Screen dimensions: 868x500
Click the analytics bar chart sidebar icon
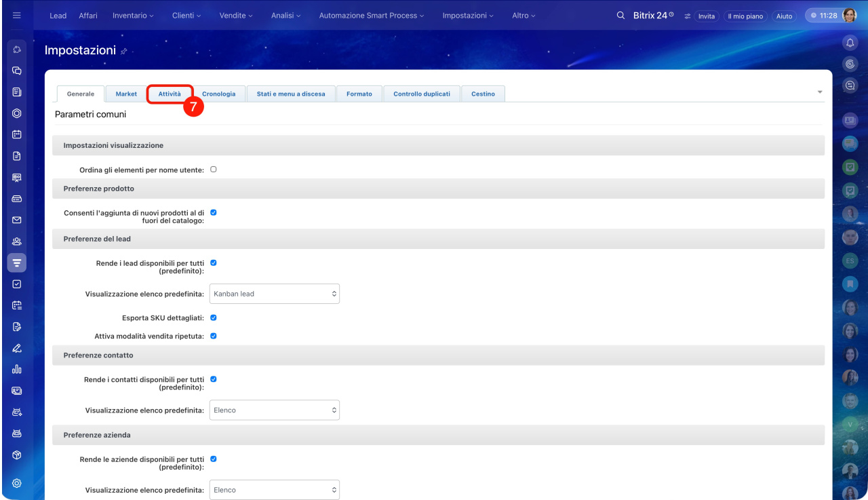click(x=17, y=369)
